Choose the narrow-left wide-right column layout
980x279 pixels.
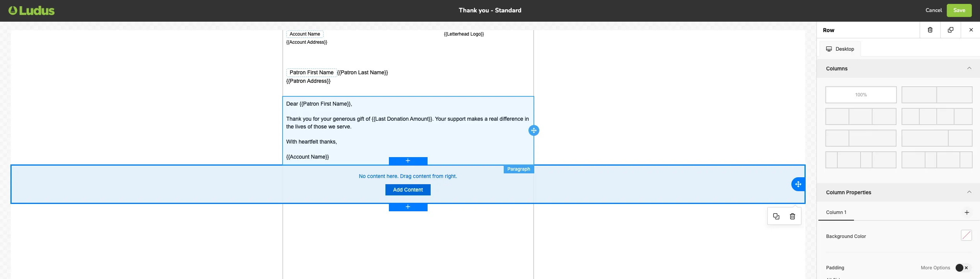point(861,138)
